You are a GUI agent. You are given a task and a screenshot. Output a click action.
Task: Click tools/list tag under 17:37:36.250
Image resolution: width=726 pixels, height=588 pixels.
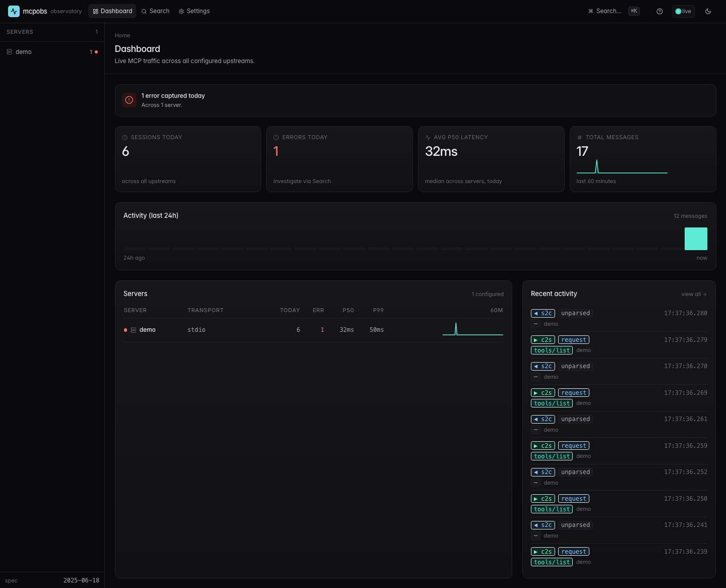click(x=552, y=509)
